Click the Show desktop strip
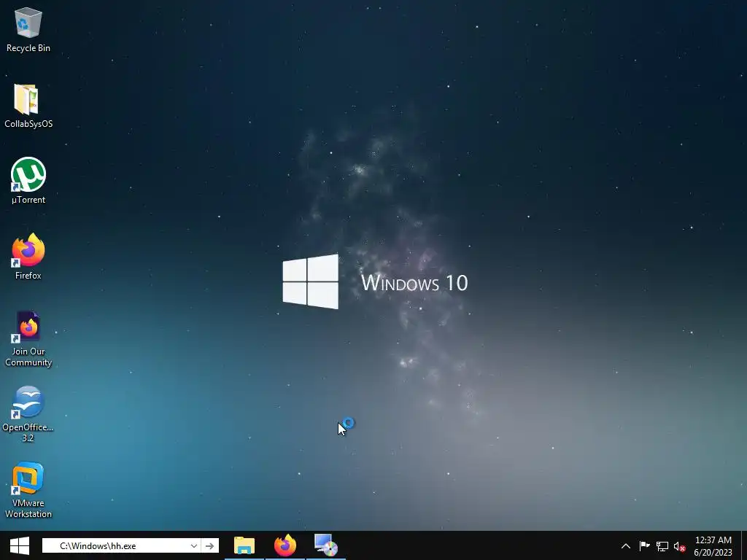Viewport: 747px width, 560px height. click(x=744, y=545)
